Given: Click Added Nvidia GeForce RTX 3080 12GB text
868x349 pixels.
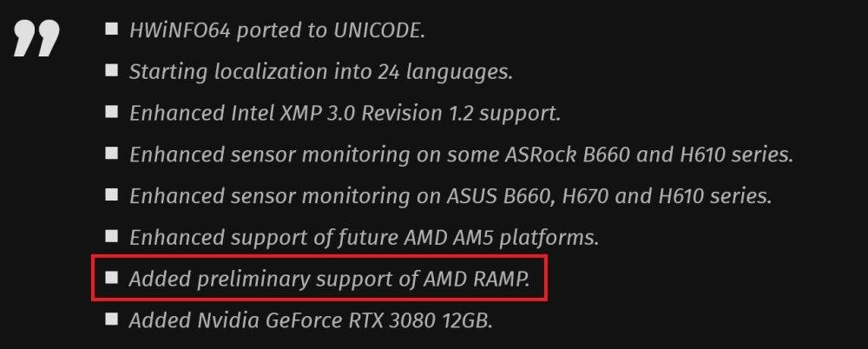Looking at the screenshot, I should (311, 321).
